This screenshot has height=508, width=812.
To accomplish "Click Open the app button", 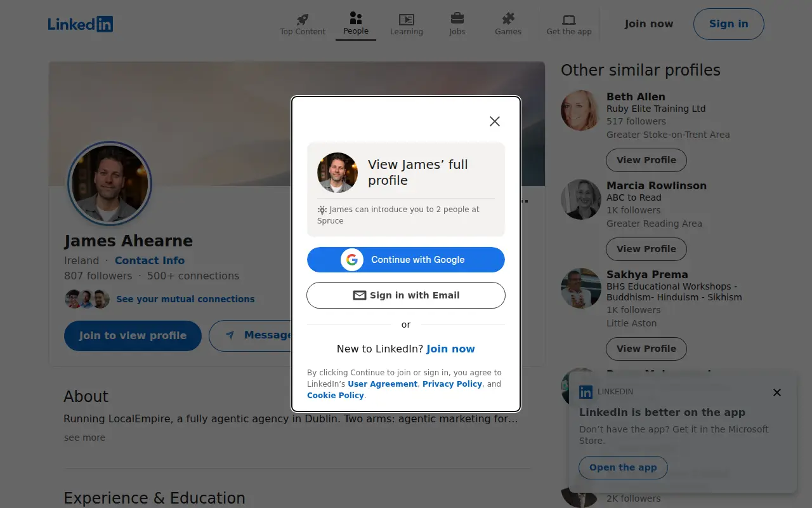I will 623,467.
